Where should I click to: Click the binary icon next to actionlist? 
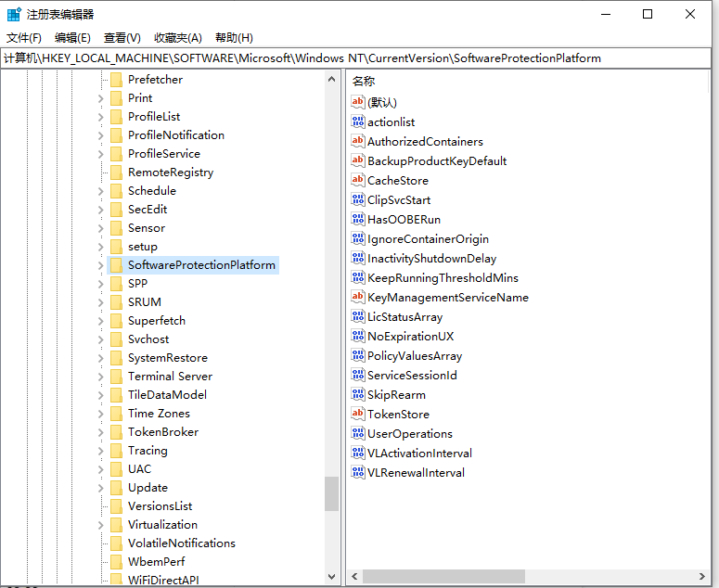coord(358,121)
